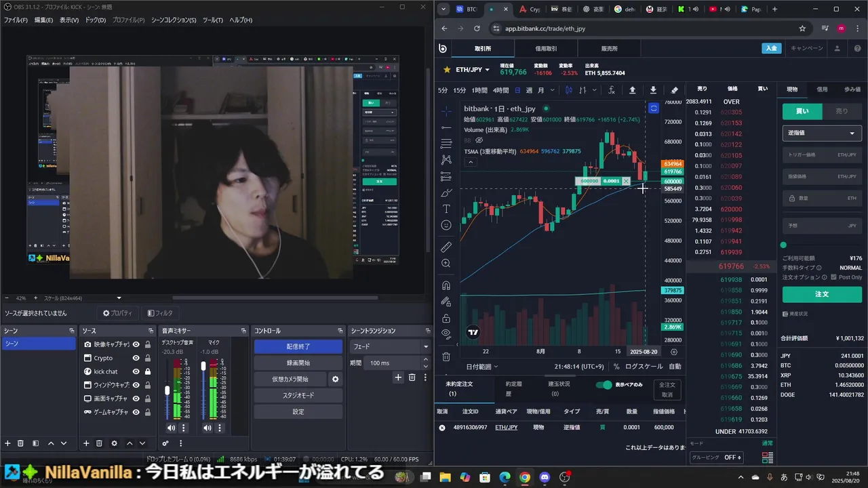Open user account icon on bitbank

pyautogui.click(x=837, y=49)
